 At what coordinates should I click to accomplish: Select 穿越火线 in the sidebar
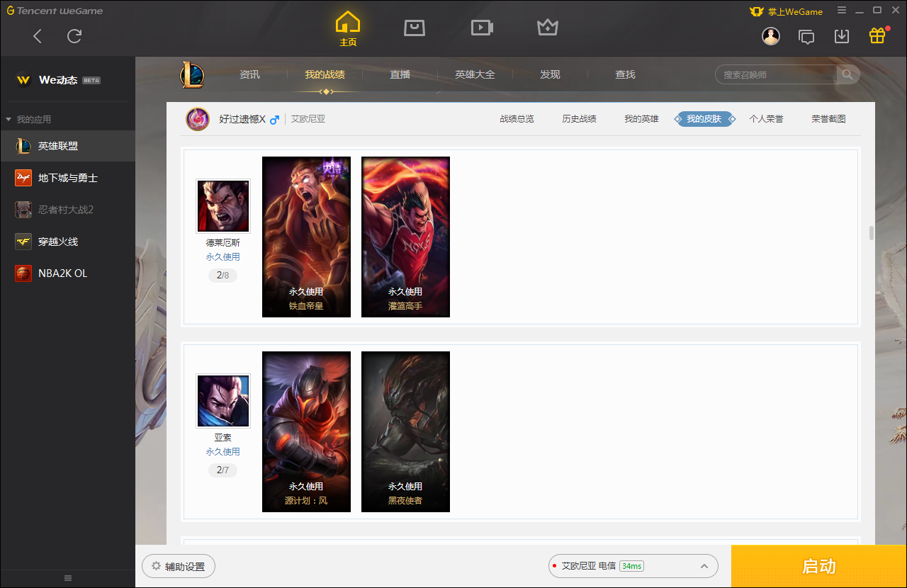coord(67,242)
